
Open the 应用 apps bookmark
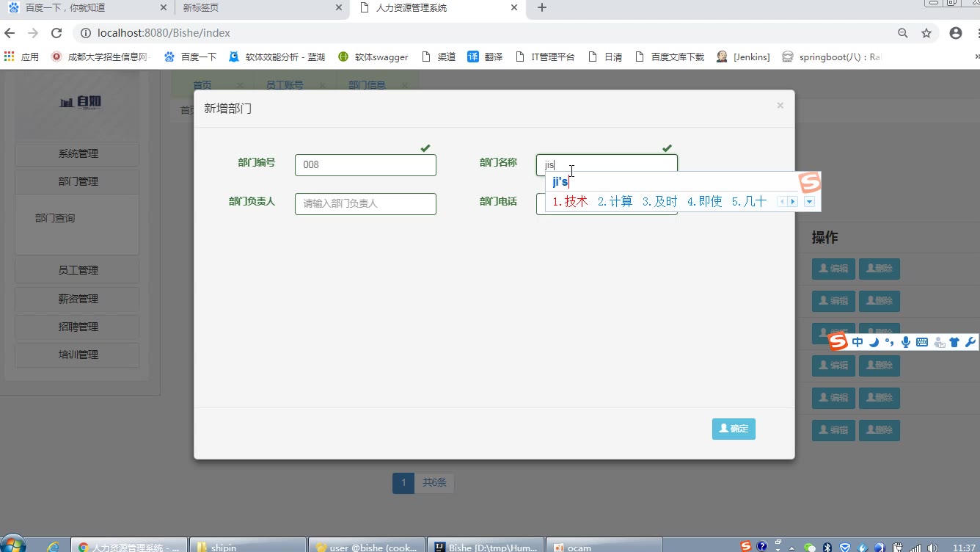click(21, 57)
